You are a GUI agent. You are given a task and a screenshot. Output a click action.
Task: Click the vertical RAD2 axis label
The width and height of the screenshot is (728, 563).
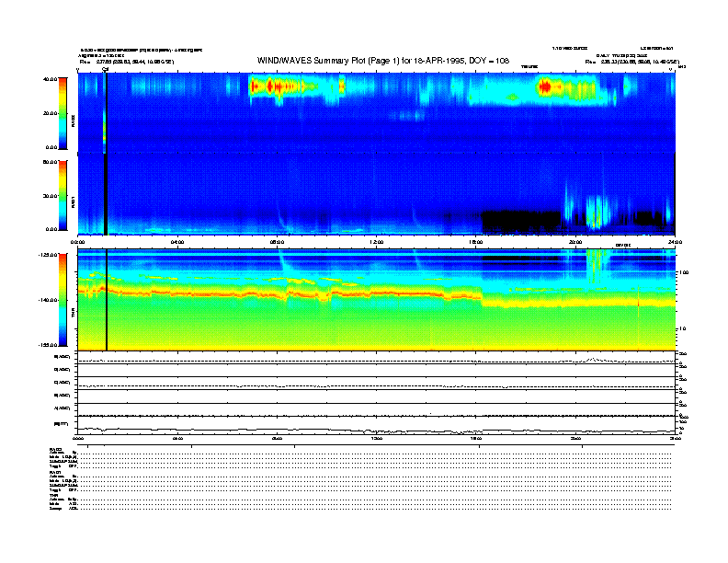(x=73, y=121)
